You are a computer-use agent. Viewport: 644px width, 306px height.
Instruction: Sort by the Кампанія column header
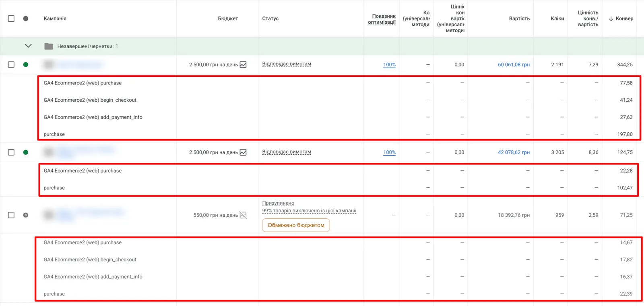pyautogui.click(x=55, y=18)
